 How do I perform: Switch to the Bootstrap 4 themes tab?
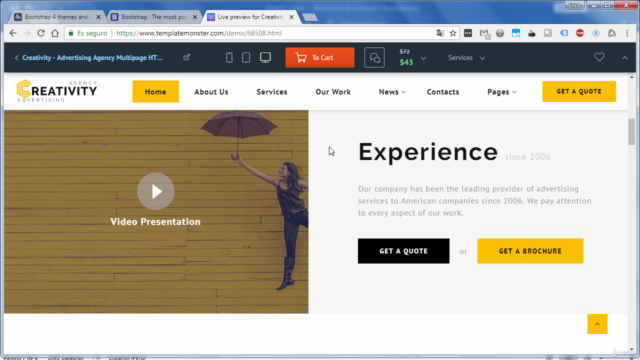click(56, 17)
